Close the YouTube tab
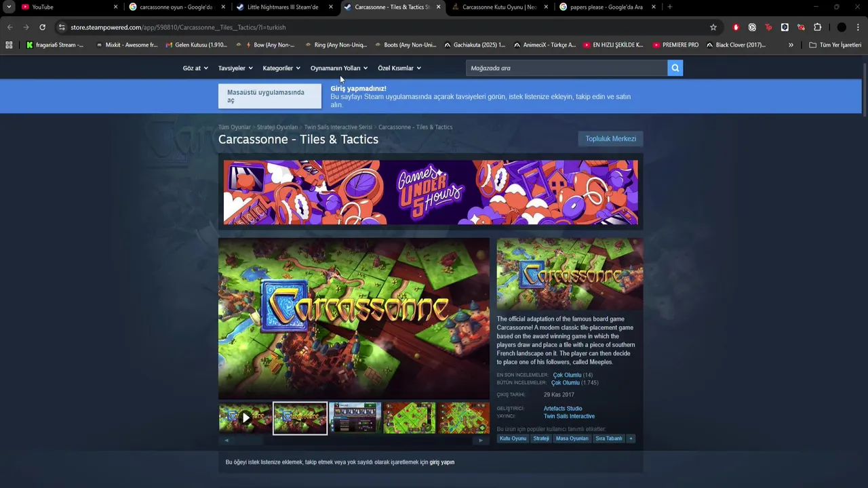 (x=115, y=7)
